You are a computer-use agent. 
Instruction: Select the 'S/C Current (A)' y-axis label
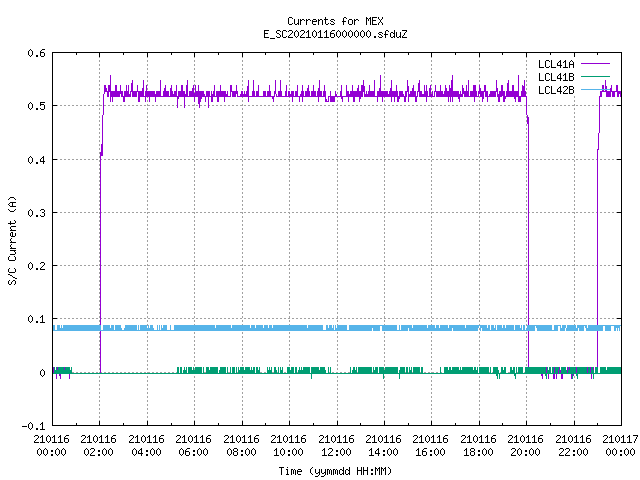tap(12, 240)
